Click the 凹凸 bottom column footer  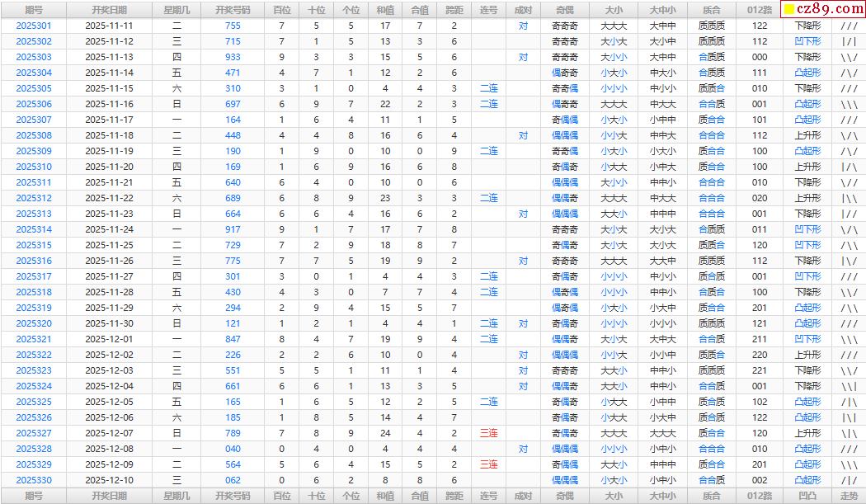(807, 497)
